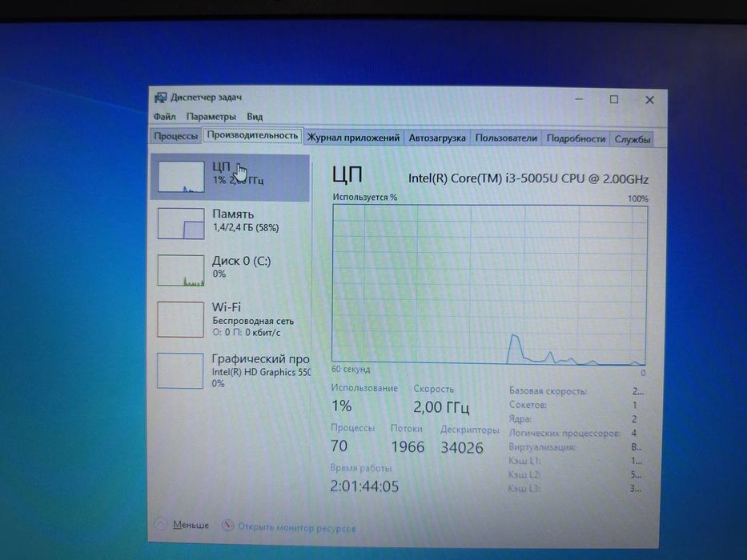This screenshot has height=560, width=747.
Task: Click the Диспетчер задач title bar icon
Action: (161, 98)
